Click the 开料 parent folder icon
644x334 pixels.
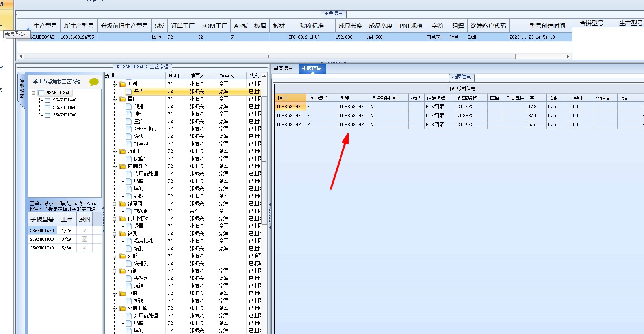tap(122, 84)
